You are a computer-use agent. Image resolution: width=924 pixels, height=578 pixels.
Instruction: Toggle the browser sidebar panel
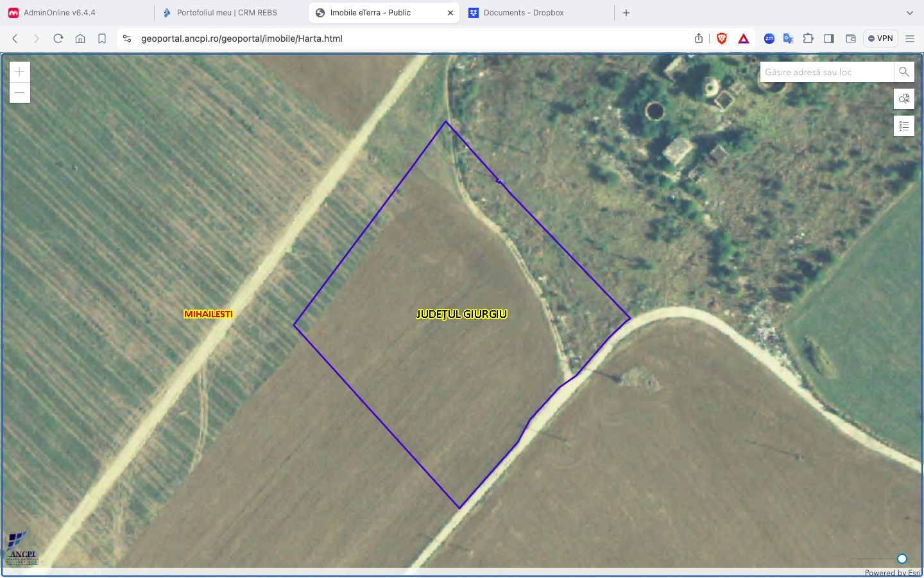pos(829,39)
